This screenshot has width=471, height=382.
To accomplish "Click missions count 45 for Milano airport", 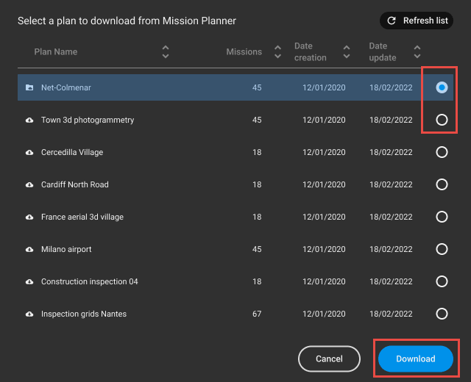I will click(x=257, y=249).
